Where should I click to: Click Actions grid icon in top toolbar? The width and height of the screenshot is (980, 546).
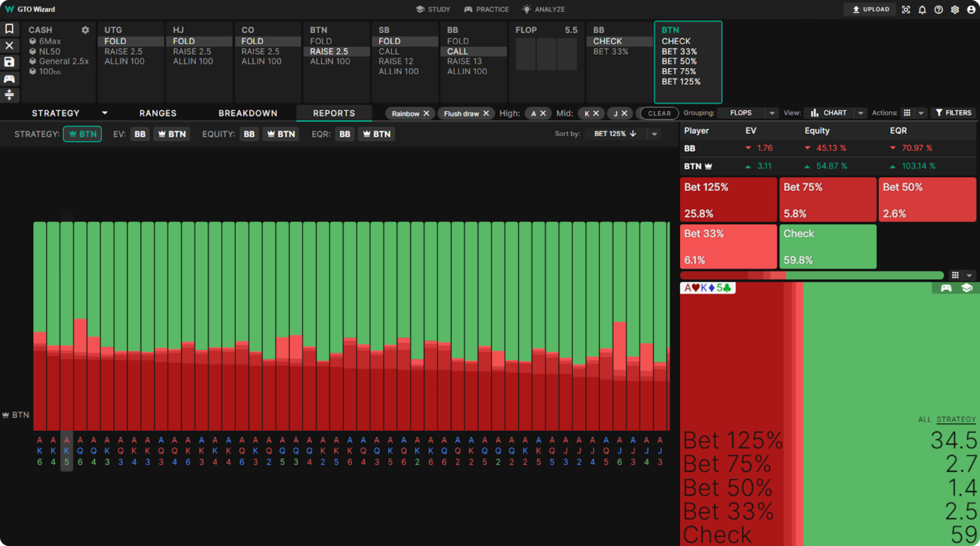tap(907, 113)
